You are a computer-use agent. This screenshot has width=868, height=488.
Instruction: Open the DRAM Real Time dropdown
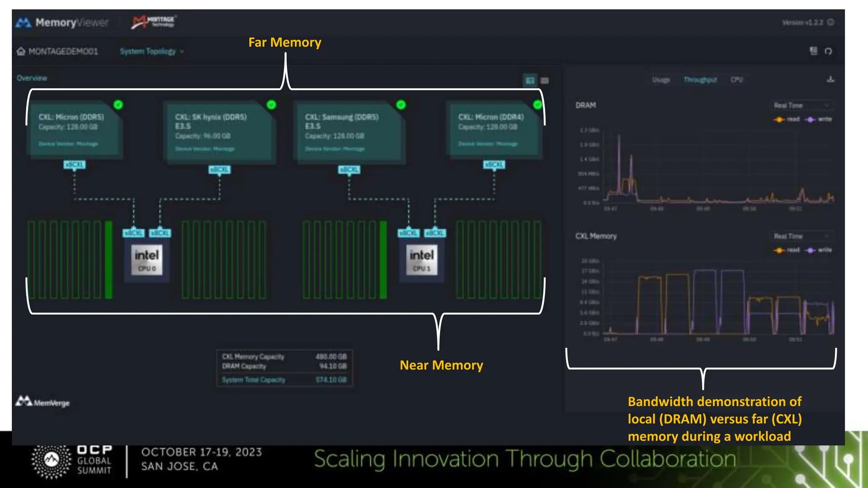(800, 105)
